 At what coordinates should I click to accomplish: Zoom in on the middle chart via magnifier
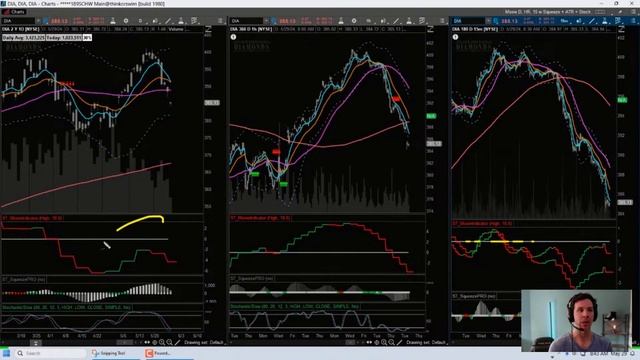pyautogui.click(x=384, y=342)
